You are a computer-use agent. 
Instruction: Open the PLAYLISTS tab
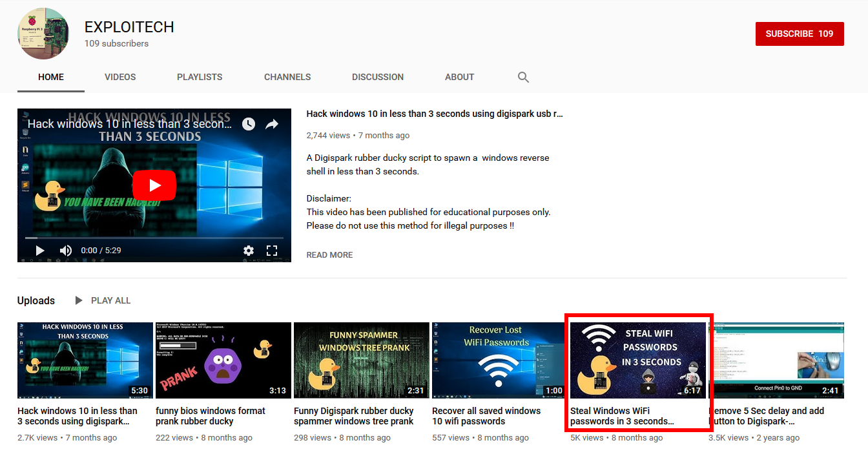click(x=200, y=77)
